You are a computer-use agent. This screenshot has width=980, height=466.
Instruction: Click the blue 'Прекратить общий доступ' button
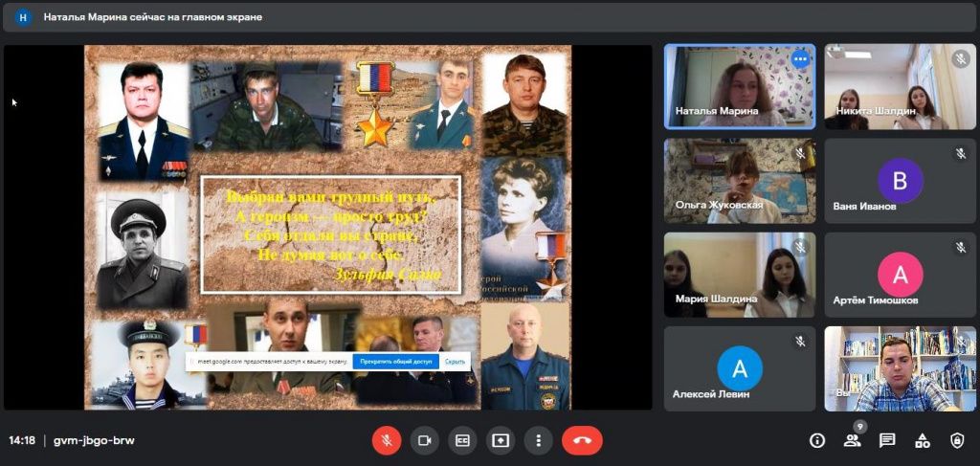click(x=395, y=361)
